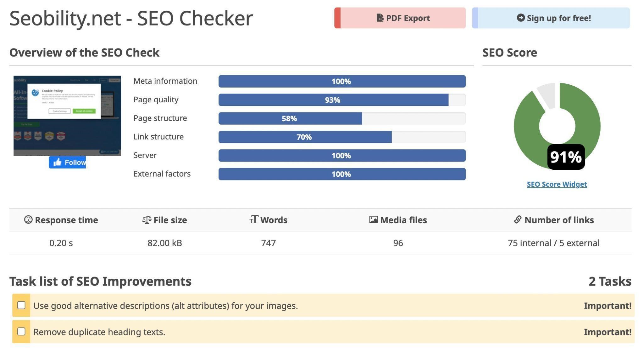Click the website preview thumbnail
The height and width of the screenshot is (353, 644).
pyautogui.click(x=67, y=116)
